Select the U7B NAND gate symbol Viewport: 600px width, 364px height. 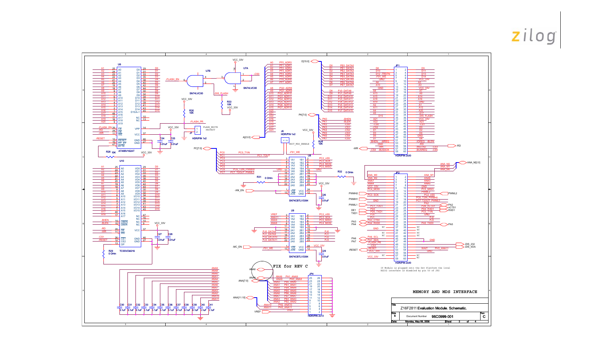pyautogui.click(x=195, y=80)
